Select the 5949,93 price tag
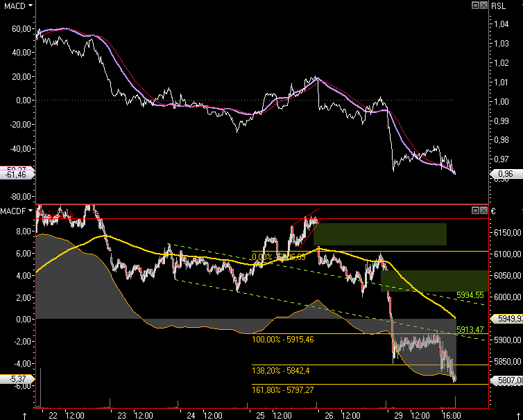The height and width of the screenshot is (420, 523). click(506, 319)
